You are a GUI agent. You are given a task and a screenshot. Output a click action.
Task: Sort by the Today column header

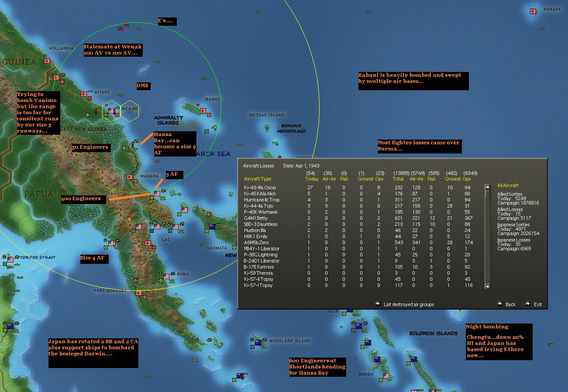pyautogui.click(x=312, y=179)
